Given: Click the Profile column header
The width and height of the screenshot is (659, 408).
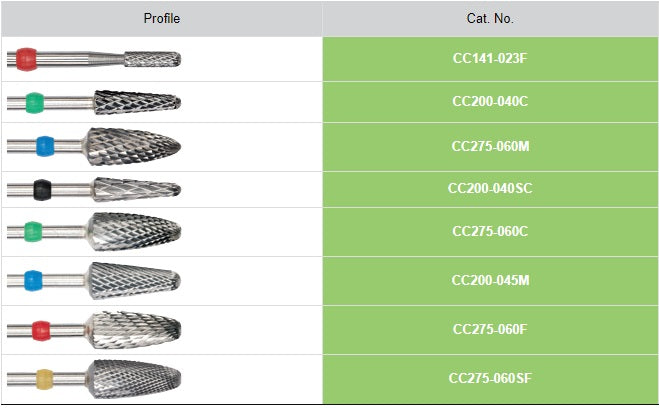Looking at the screenshot, I should tap(162, 19).
